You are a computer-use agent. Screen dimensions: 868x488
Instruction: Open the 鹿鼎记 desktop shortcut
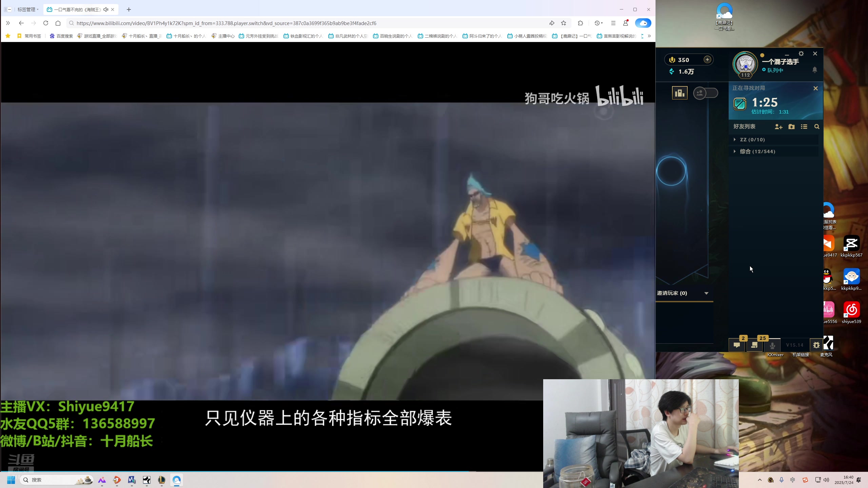(x=724, y=16)
